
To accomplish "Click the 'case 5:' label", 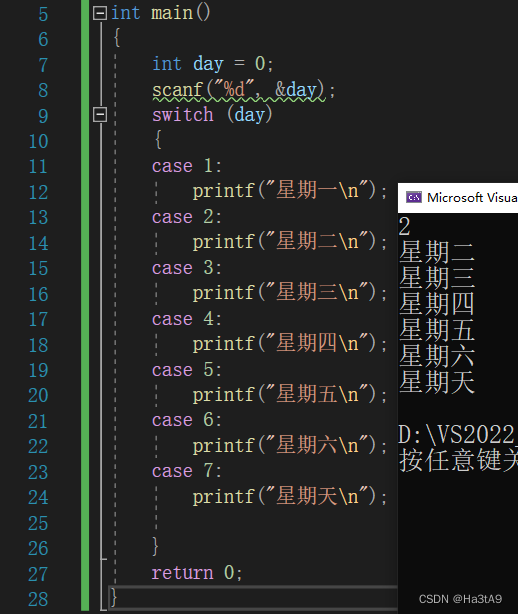I will click(x=187, y=370).
